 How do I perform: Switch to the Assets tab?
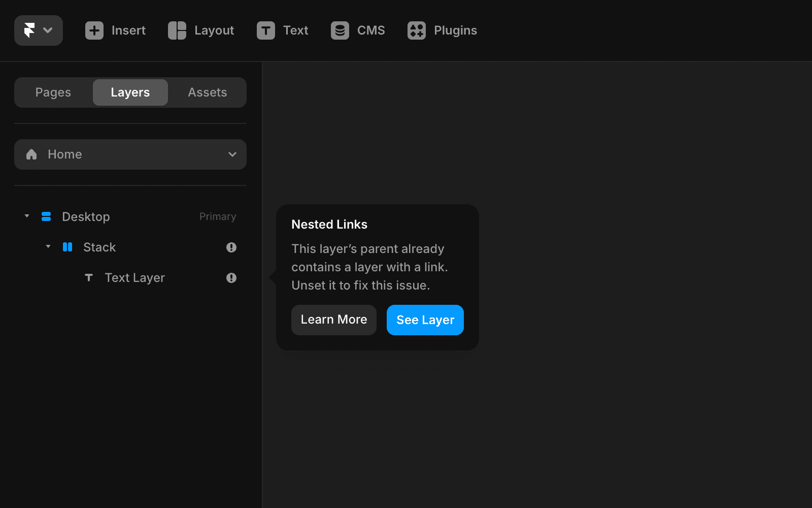[x=208, y=92]
